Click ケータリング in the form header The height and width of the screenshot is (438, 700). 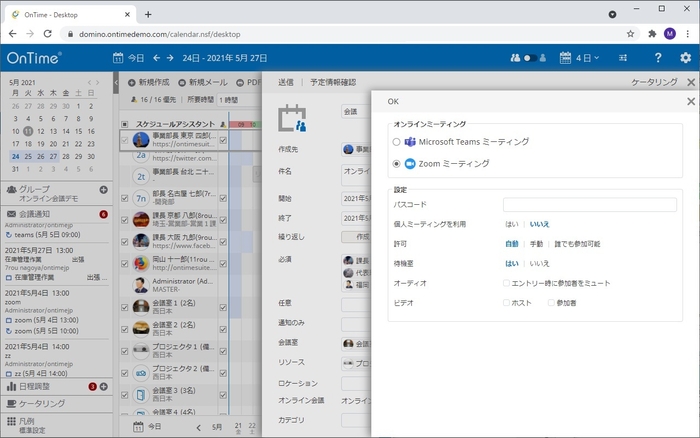click(x=654, y=82)
